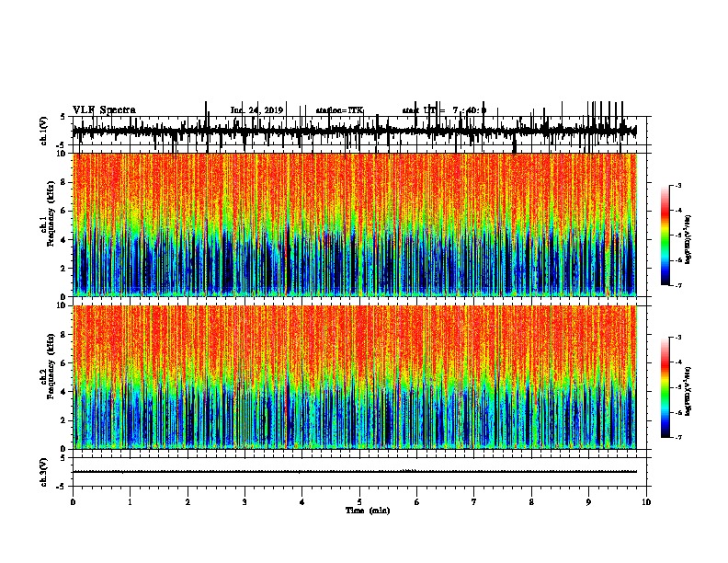Click the "10" tick on the time axis
Viewport: 728px width, 563px height.
(x=646, y=502)
